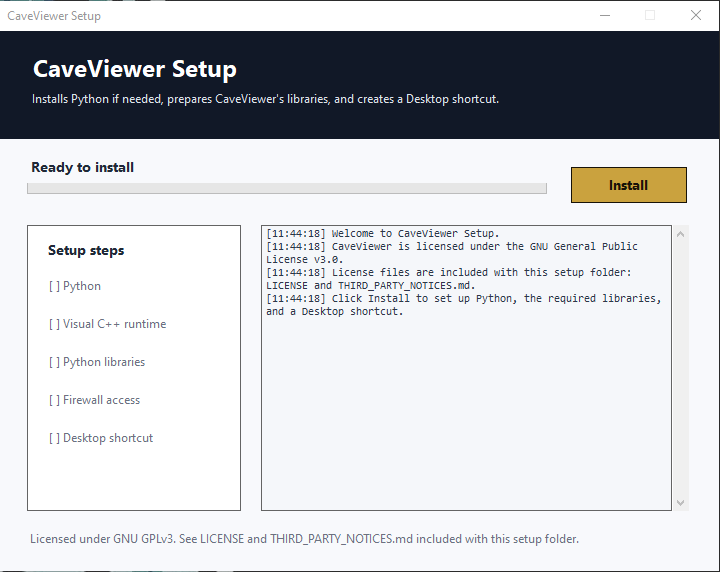Select the Visual C++ runtime step

point(107,324)
